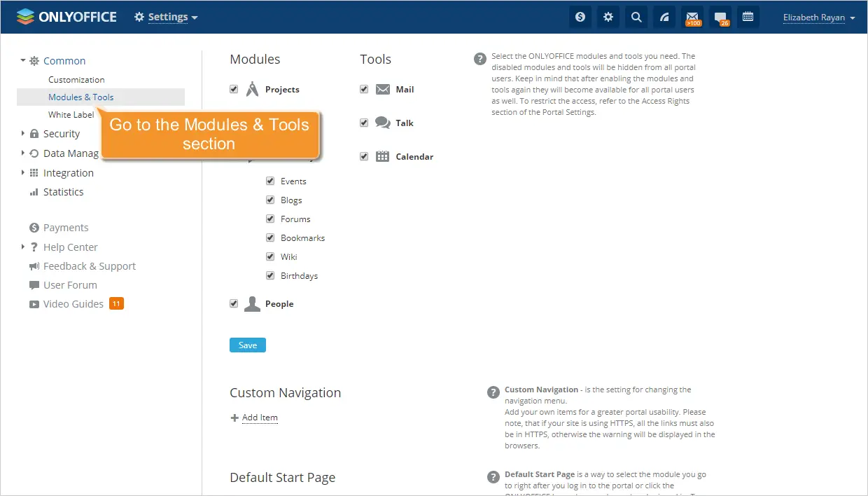Open the Feedback & Support link text
Viewport: 868px width, 496px height.
point(90,266)
